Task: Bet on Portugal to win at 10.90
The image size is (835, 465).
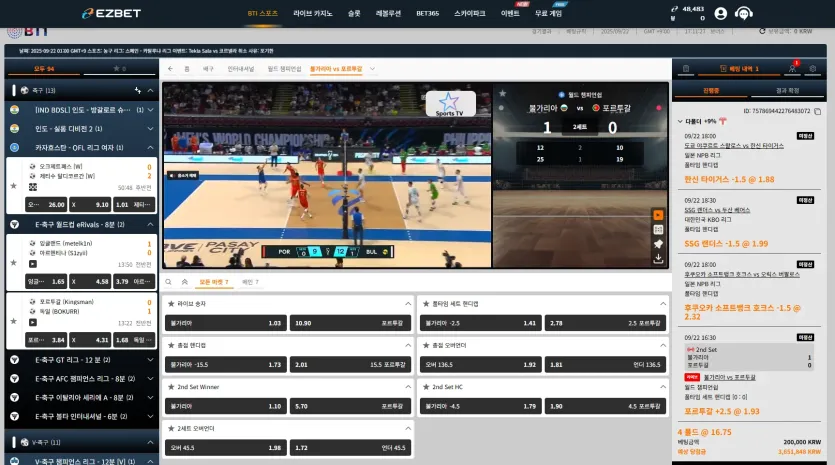Action: [350, 323]
